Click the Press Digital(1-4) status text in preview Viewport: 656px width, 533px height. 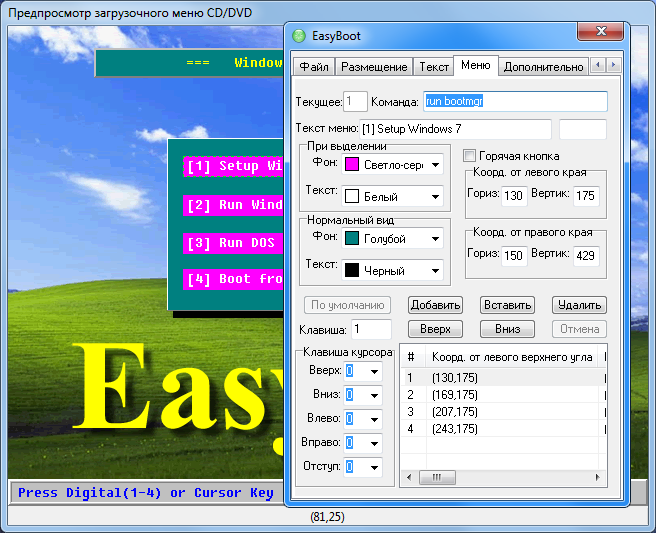(146, 493)
